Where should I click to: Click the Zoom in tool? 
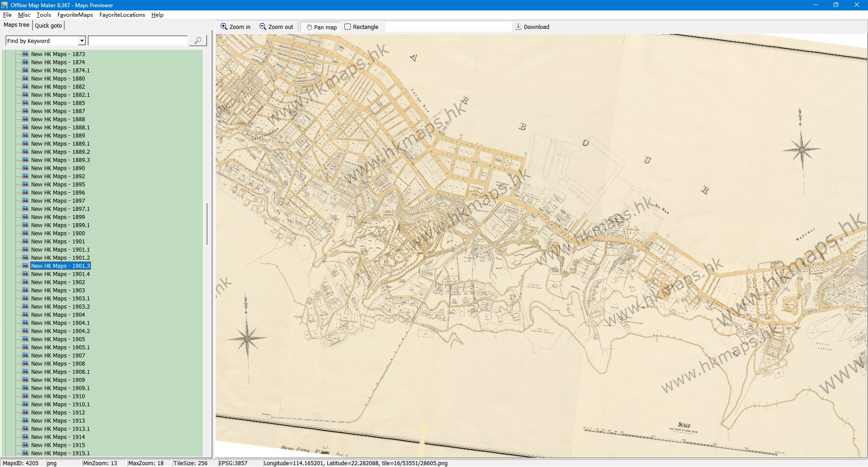[x=236, y=27]
